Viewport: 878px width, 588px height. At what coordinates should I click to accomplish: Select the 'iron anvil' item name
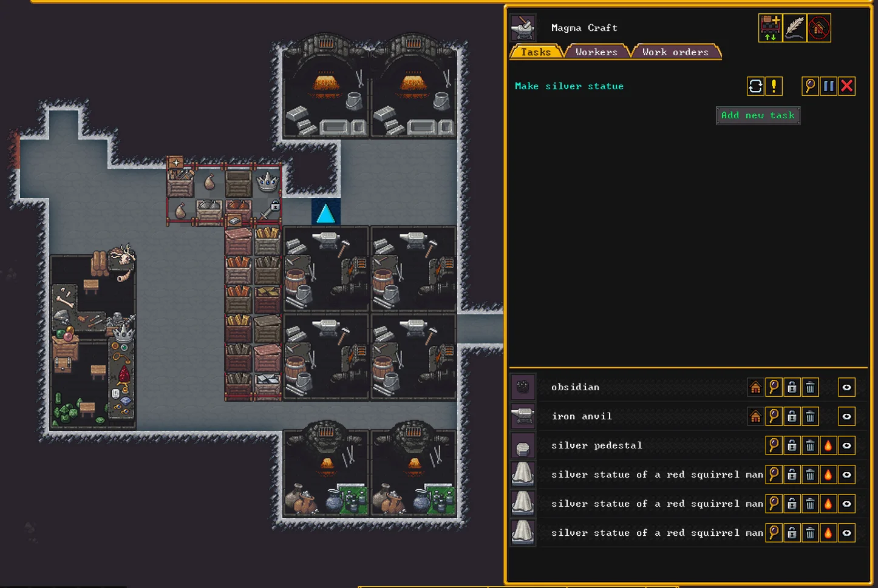point(582,416)
